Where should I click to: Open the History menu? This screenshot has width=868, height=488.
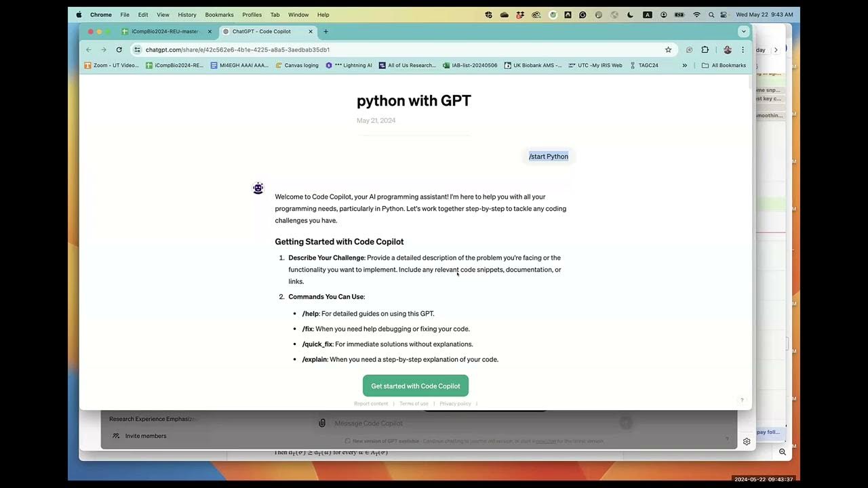tap(187, 14)
